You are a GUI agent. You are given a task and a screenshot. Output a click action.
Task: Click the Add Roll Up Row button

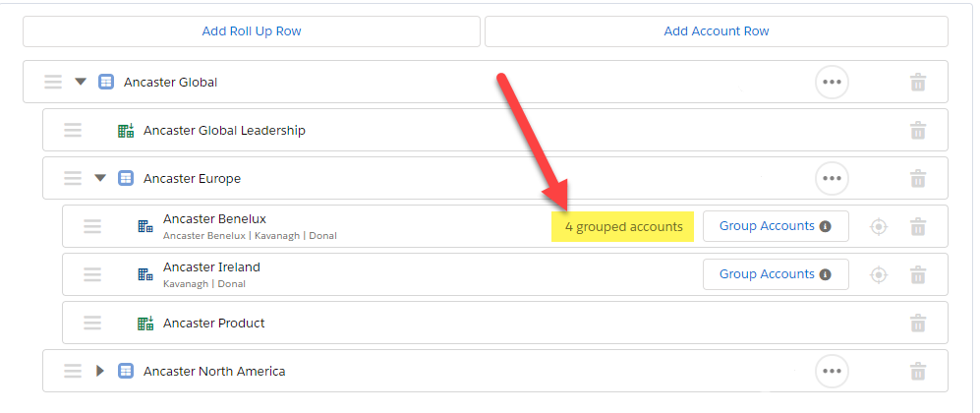coord(252,31)
